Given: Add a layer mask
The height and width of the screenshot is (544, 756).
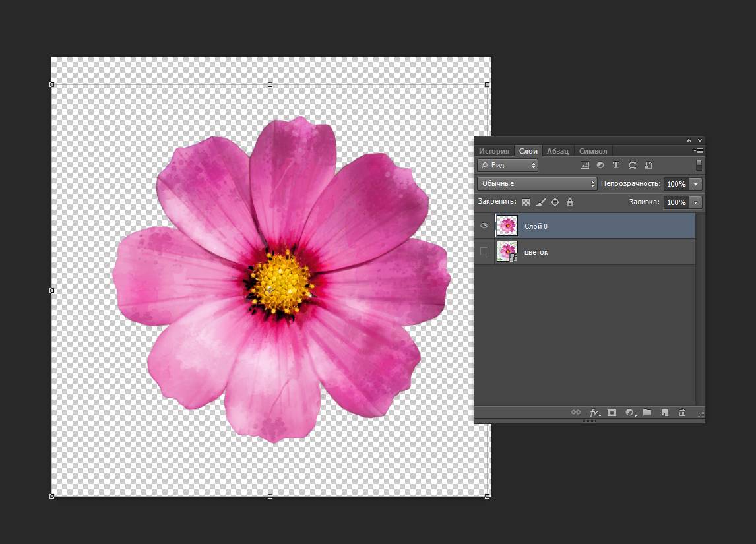Looking at the screenshot, I should [612, 413].
